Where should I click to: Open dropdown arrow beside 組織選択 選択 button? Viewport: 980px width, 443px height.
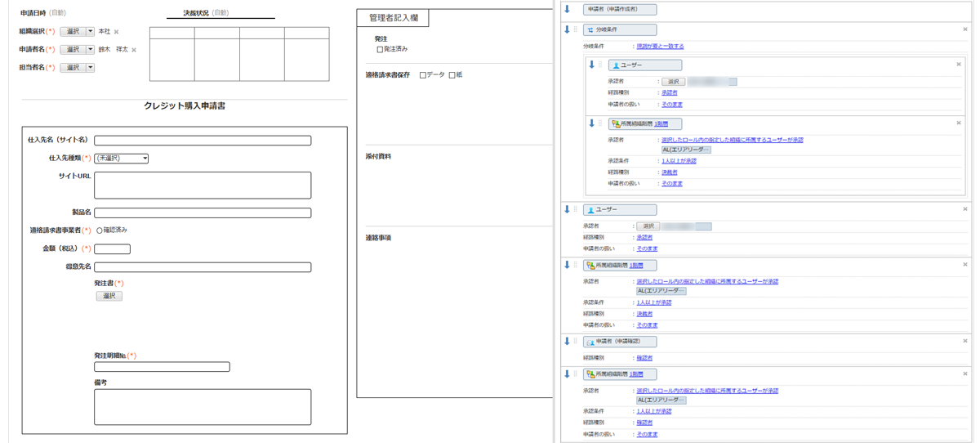click(90, 32)
